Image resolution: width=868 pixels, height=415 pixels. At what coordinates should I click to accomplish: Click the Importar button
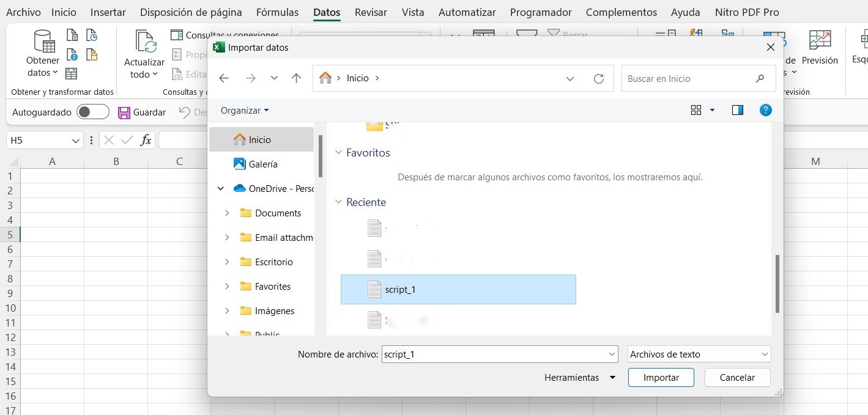(x=661, y=378)
